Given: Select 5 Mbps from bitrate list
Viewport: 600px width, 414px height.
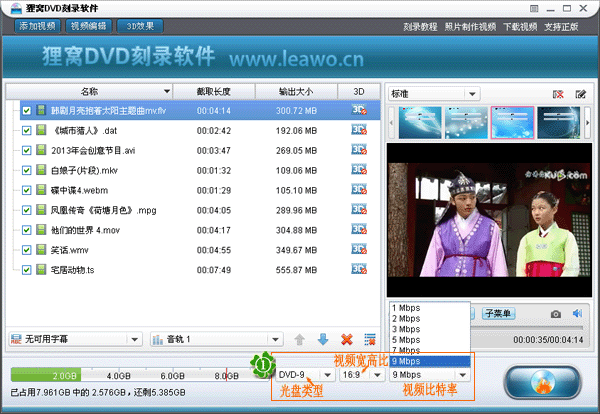Looking at the screenshot, I should click(430, 340).
